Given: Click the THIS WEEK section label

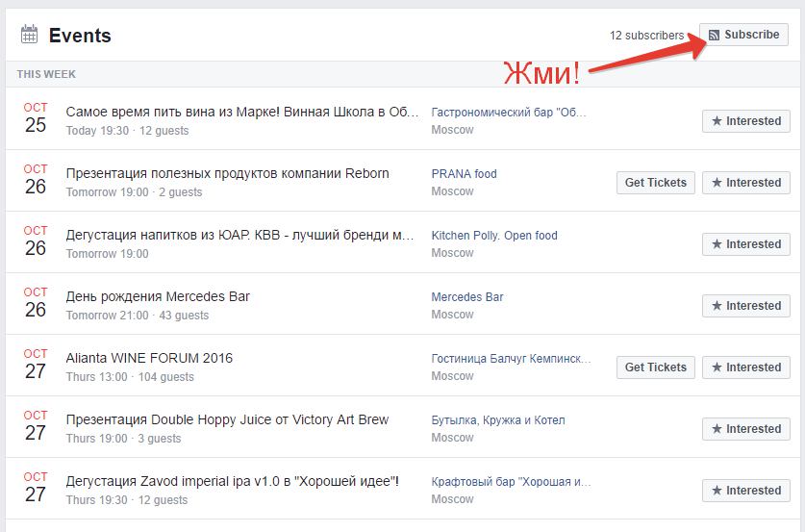Looking at the screenshot, I should (x=46, y=74).
